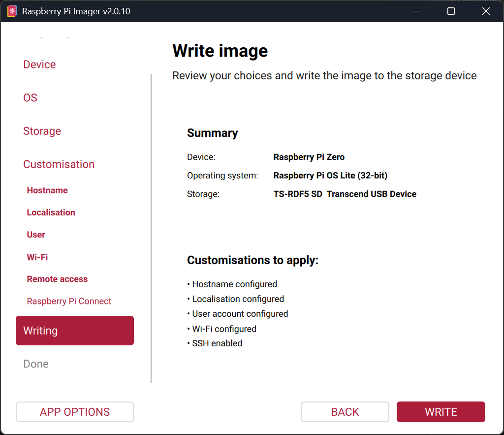Close the Raspberry Pi Imager window

tap(486, 11)
